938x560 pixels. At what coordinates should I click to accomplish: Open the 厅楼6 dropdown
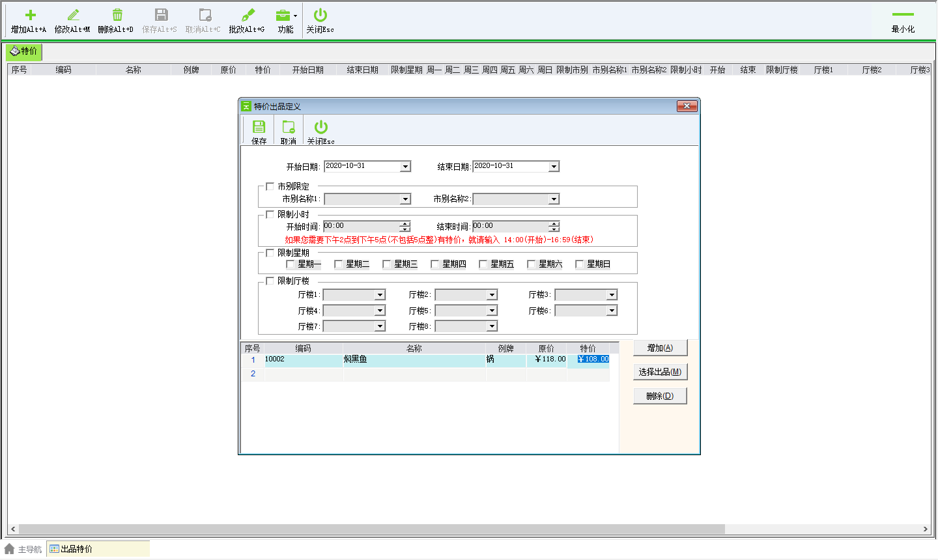(x=612, y=311)
